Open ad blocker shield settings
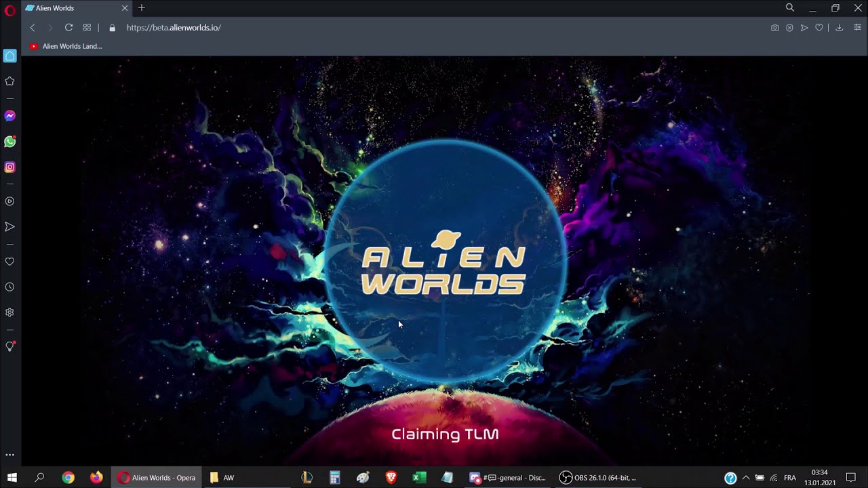Image resolution: width=868 pixels, height=488 pixels. click(789, 28)
